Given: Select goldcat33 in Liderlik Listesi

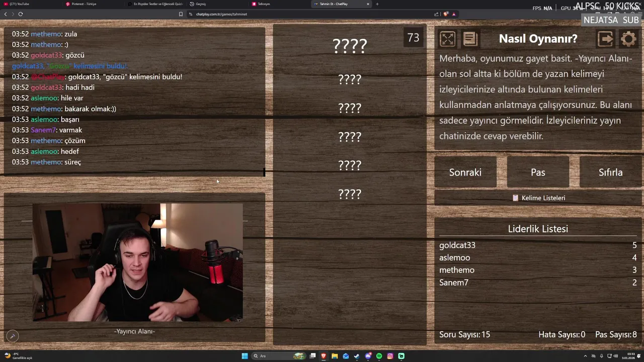Looking at the screenshot, I should click(x=457, y=245).
